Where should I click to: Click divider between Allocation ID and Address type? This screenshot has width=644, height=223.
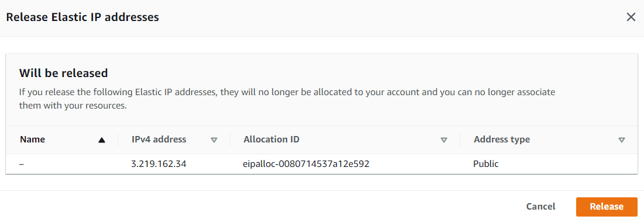click(x=460, y=140)
